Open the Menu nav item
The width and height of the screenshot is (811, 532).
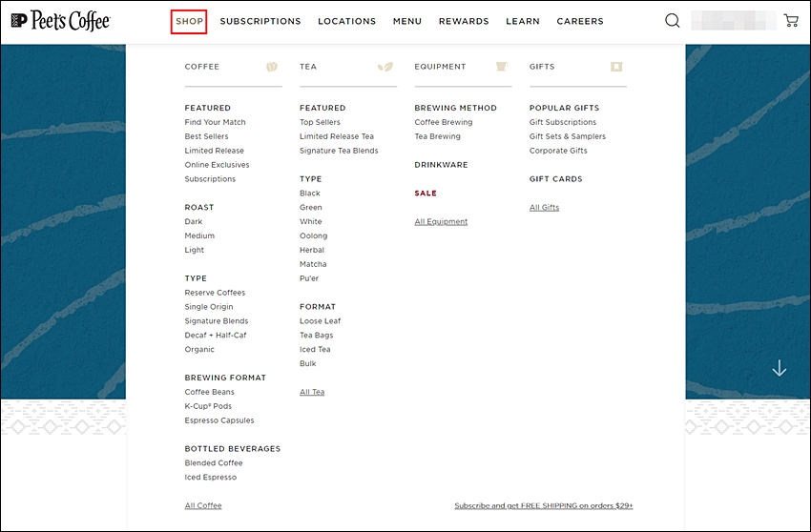click(407, 21)
